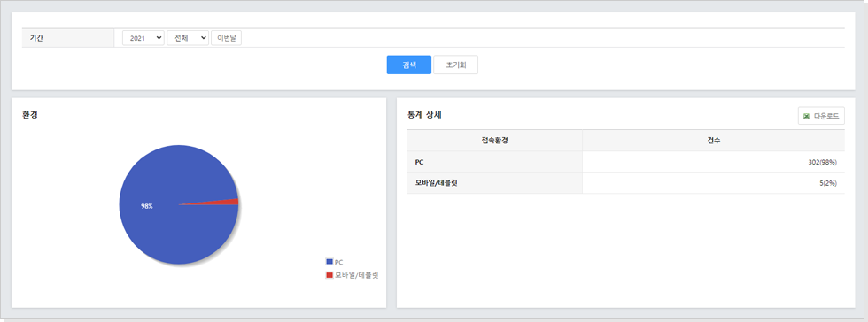Click the PC legend label text
Viewport: 868px width, 322px height.
click(x=338, y=262)
